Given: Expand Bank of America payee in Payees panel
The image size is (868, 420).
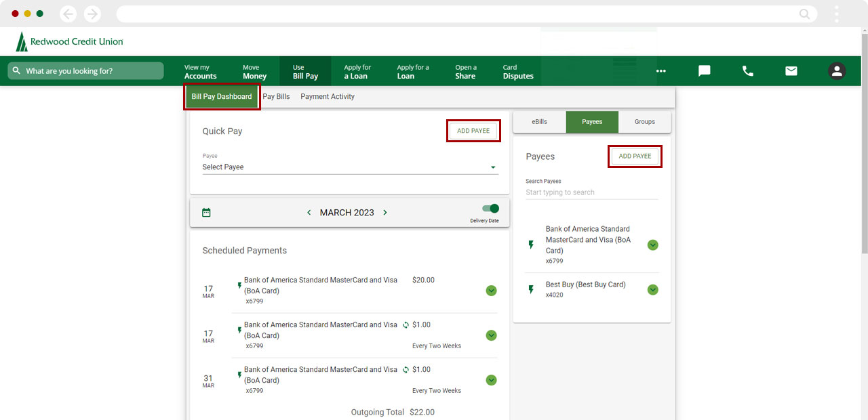Looking at the screenshot, I should pyautogui.click(x=652, y=245).
